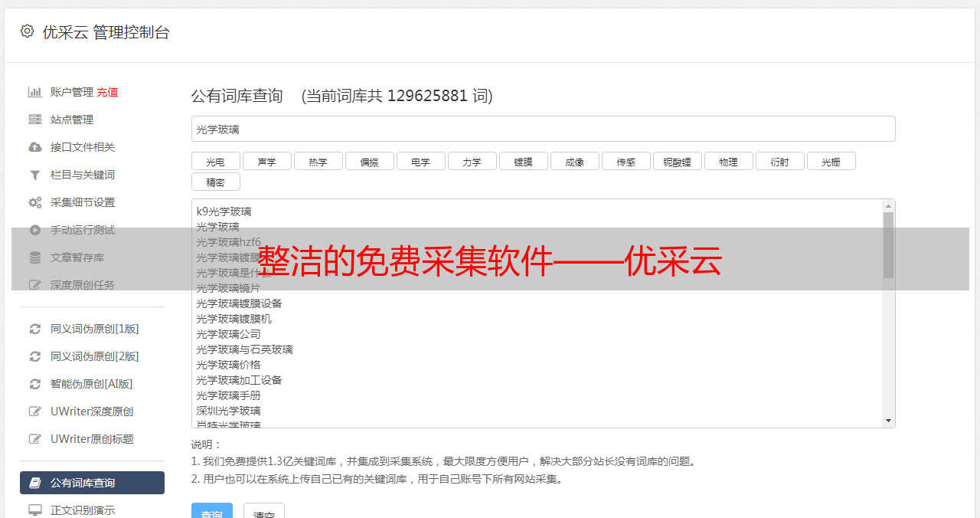Click the result row 深圳光学玻璃
The width and height of the screenshot is (980, 518).
click(228, 411)
